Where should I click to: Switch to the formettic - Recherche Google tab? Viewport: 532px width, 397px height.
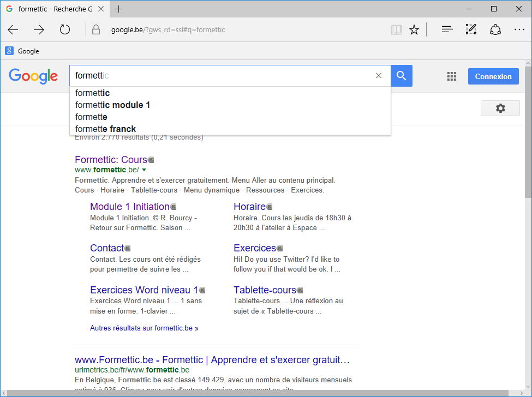tap(55, 9)
